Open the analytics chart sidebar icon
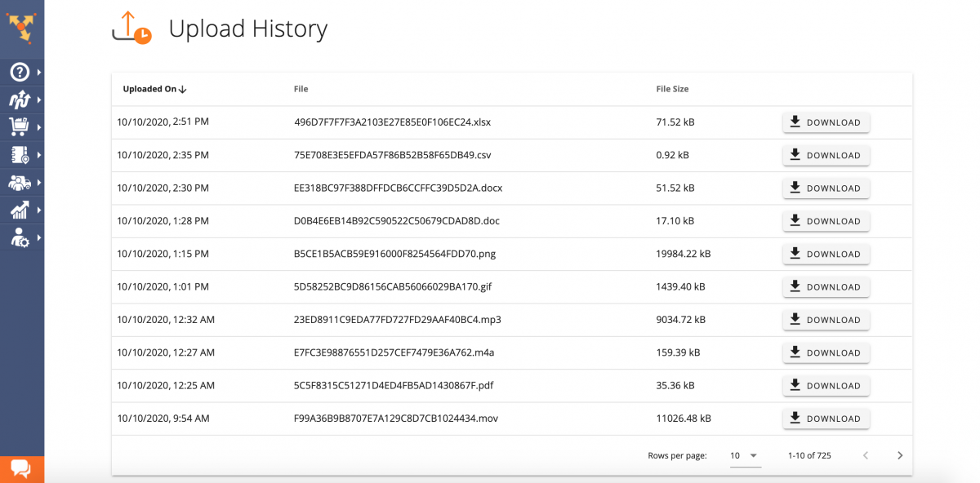This screenshot has width=980, height=483. click(x=20, y=210)
